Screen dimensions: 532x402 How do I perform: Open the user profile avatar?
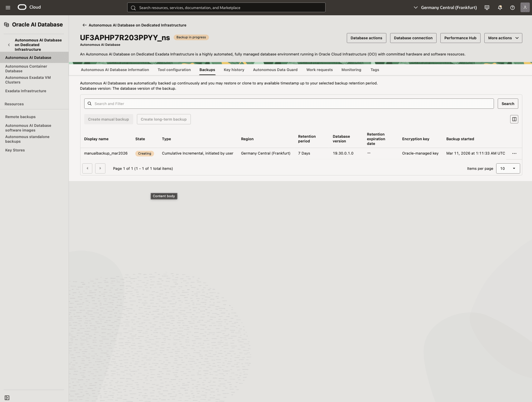pyautogui.click(x=525, y=7)
